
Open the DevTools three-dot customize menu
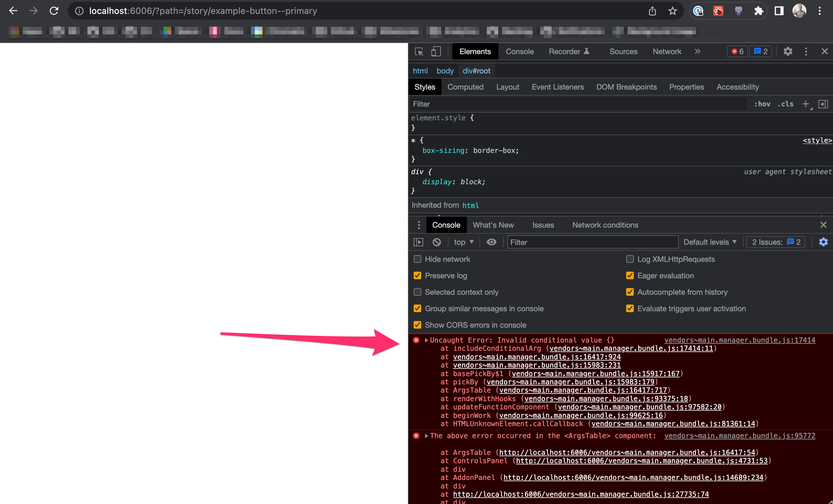click(806, 51)
